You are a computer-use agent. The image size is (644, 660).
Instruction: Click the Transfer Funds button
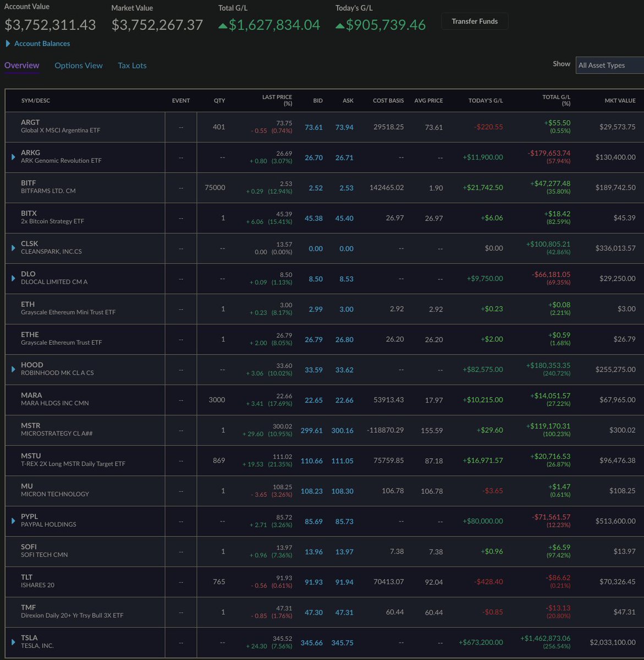click(x=475, y=21)
